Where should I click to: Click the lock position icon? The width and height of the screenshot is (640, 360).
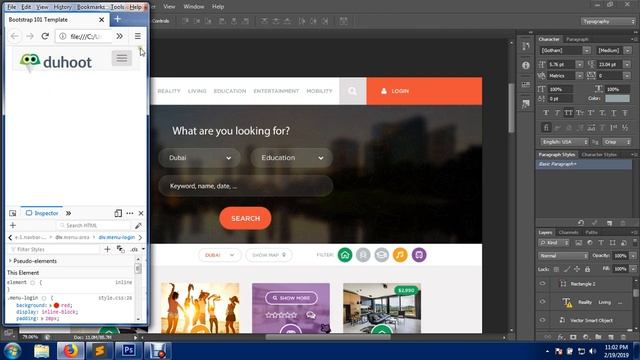point(577,269)
